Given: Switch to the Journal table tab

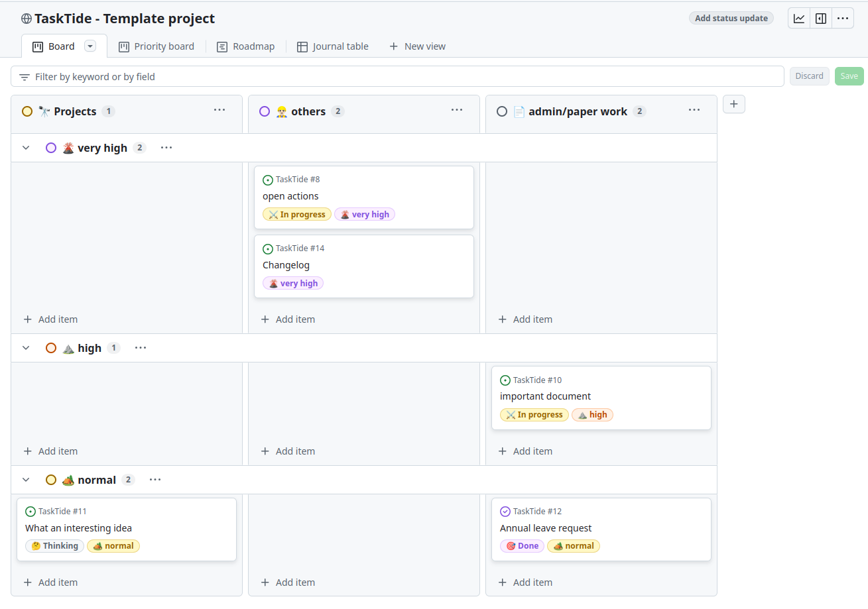Looking at the screenshot, I should [333, 46].
